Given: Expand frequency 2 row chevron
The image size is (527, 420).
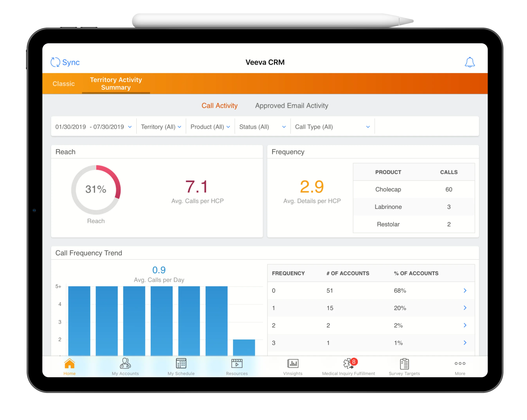Looking at the screenshot, I should pyautogui.click(x=465, y=325).
